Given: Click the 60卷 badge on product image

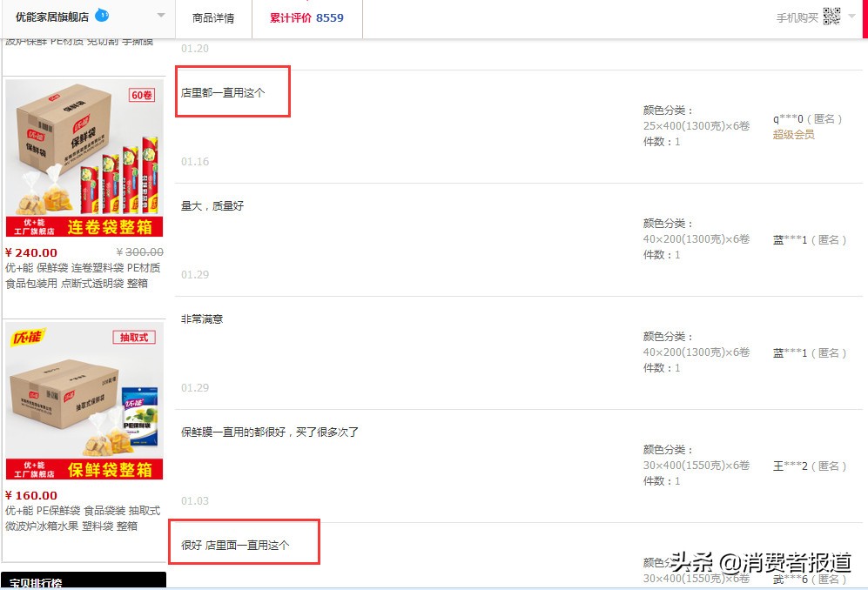Looking at the screenshot, I should point(142,95).
